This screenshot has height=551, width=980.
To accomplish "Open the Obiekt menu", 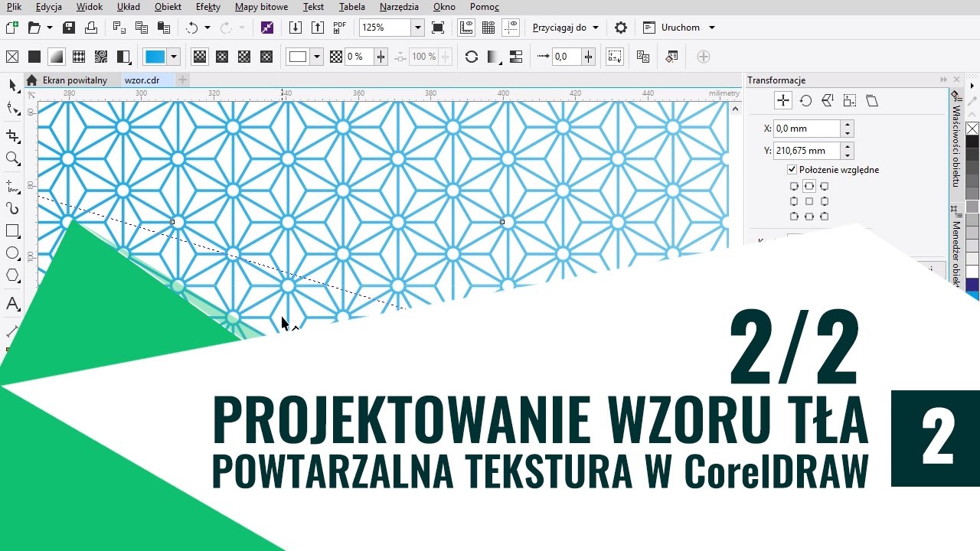I will 168,7.
